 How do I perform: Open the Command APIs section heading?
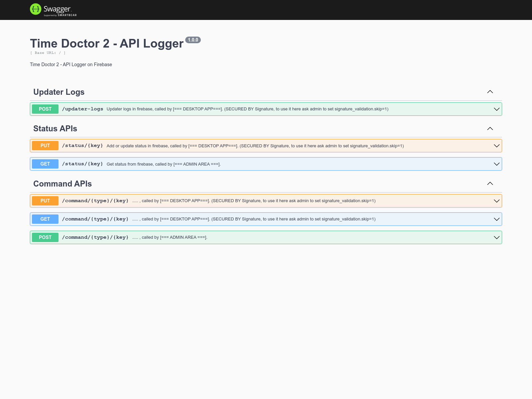point(63,184)
